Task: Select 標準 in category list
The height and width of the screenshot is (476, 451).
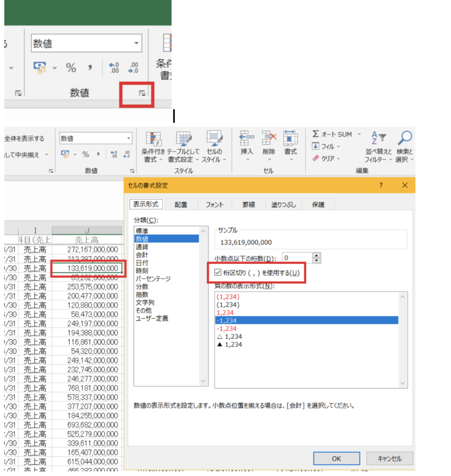Action: pos(166,231)
